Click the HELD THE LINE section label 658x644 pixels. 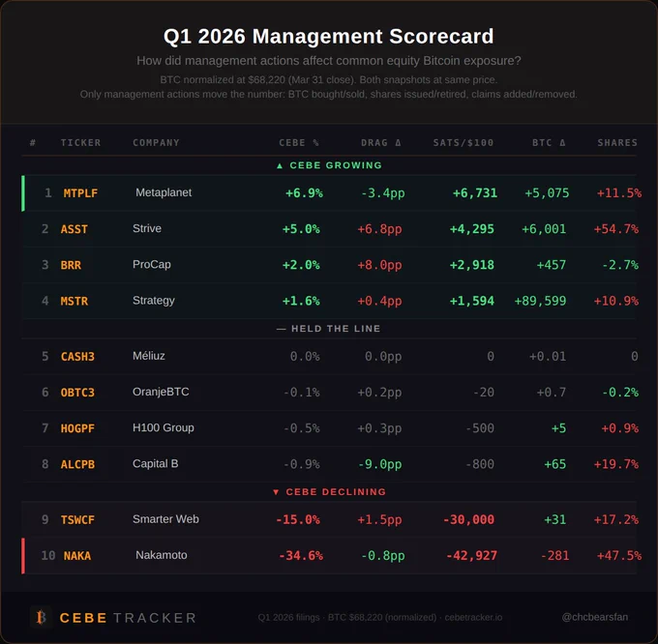tap(329, 329)
